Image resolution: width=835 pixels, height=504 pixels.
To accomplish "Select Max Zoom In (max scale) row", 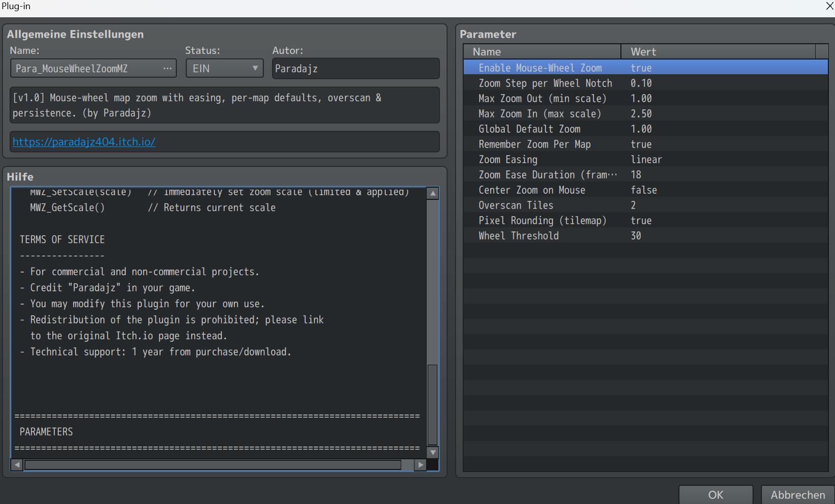I will pyautogui.click(x=646, y=113).
